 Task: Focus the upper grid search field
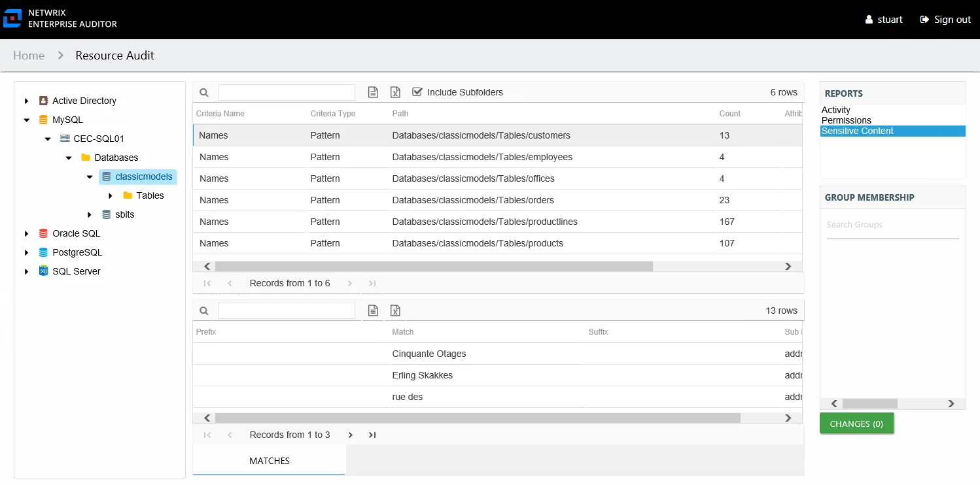click(x=287, y=92)
